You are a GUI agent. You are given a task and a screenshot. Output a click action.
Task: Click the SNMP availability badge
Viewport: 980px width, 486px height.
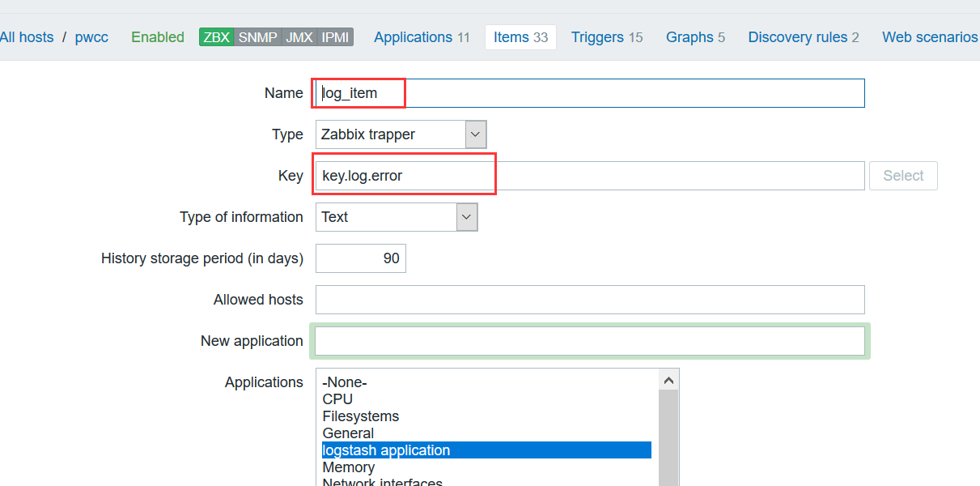click(x=258, y=37)
